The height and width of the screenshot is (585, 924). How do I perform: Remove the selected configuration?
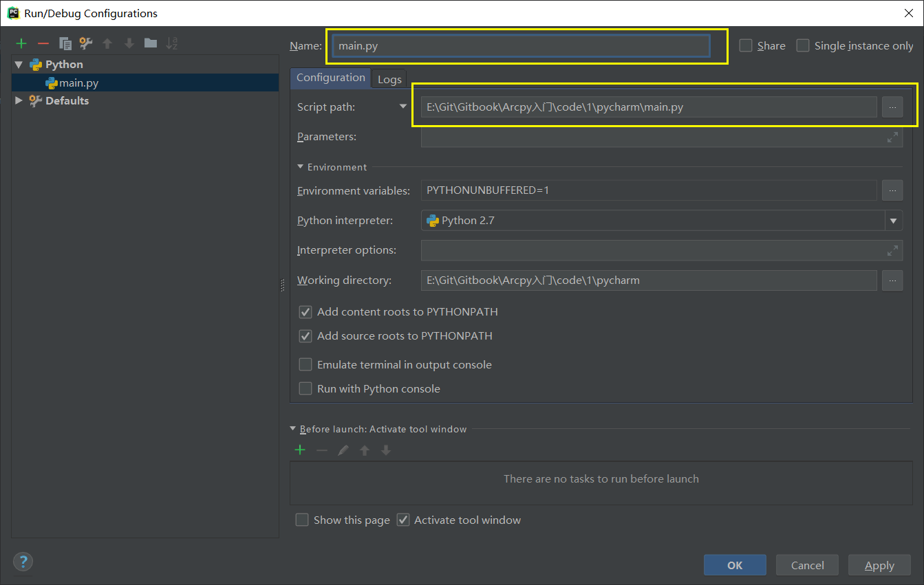point(43,43)
